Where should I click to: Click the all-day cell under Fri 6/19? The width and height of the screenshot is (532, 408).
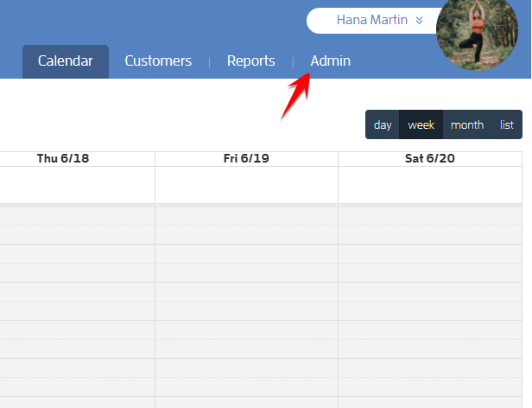pyautogui.click(x=246, y=185)
